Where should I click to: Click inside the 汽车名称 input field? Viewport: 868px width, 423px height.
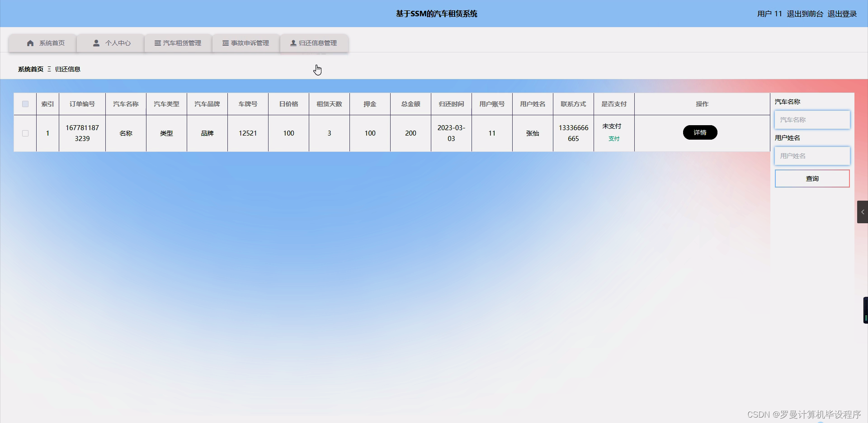(x=811, y=120)
